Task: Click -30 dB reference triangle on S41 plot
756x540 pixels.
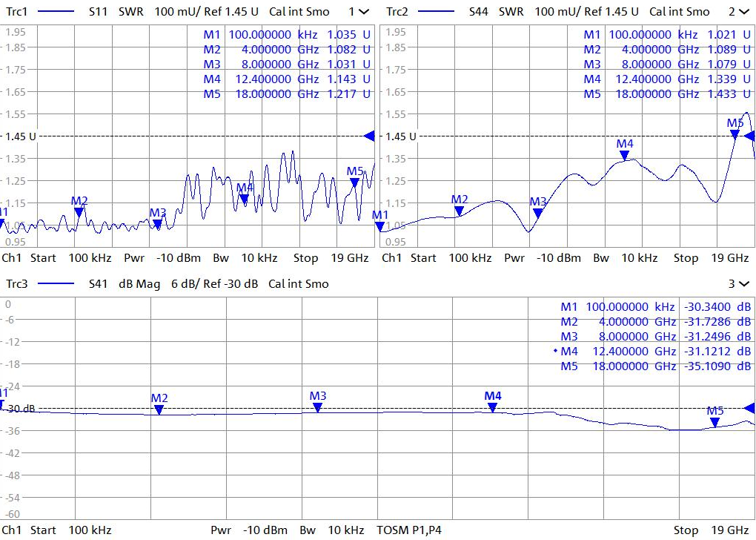Action: 749,408
